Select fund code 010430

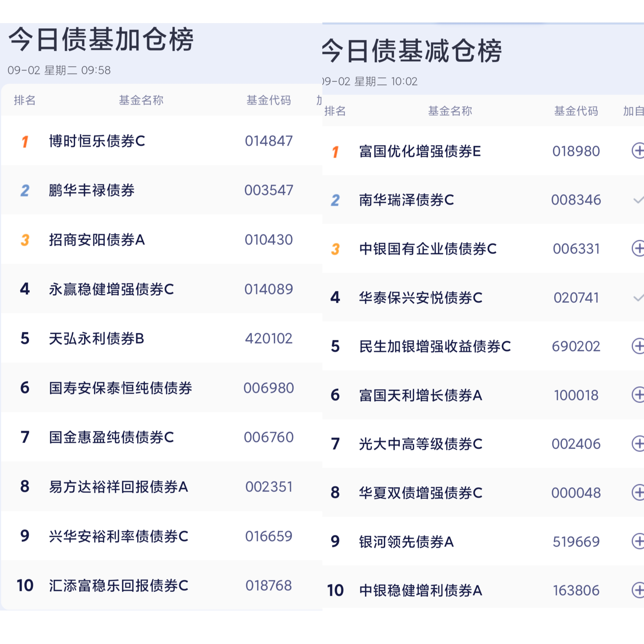pos(269,240)
